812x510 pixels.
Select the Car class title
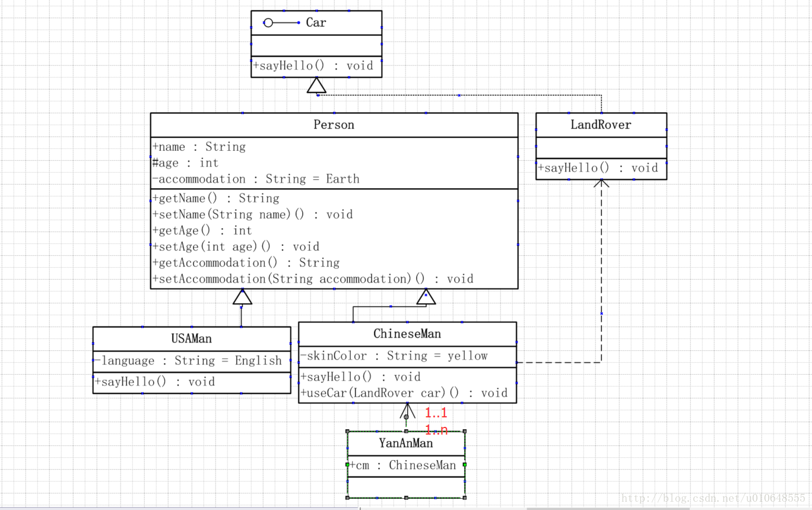coord(316,23)
